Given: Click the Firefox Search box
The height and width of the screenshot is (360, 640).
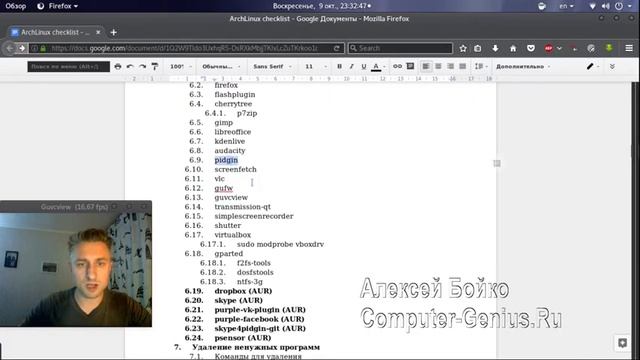Looking at the screenshot, I should tap(400, 48).
